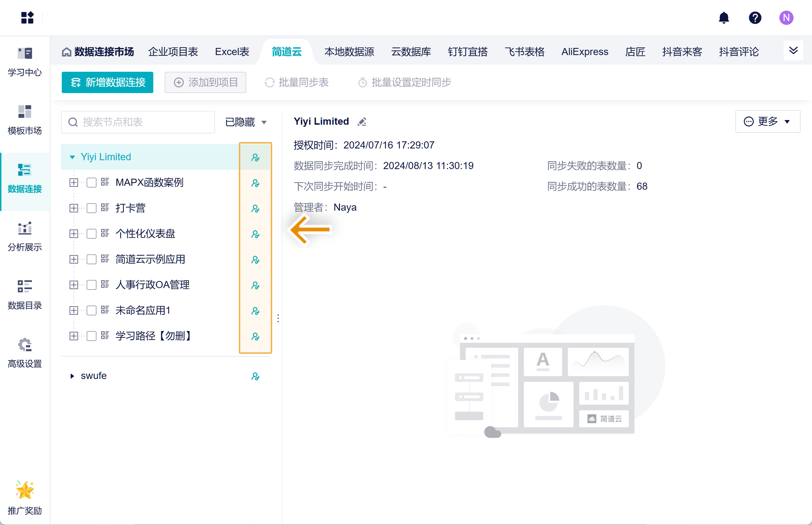
Task: Click the permission icon beside 打卡营
Action: (255, 209)
